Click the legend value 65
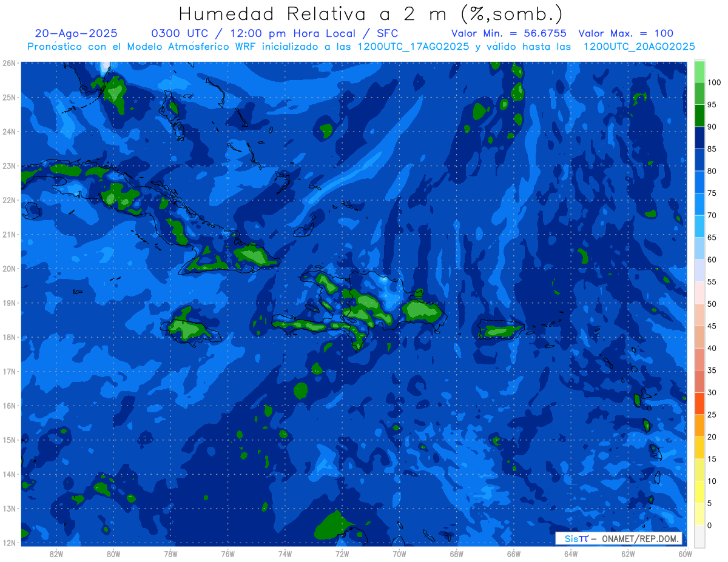The image size is (728, 562). pos(712,238)
